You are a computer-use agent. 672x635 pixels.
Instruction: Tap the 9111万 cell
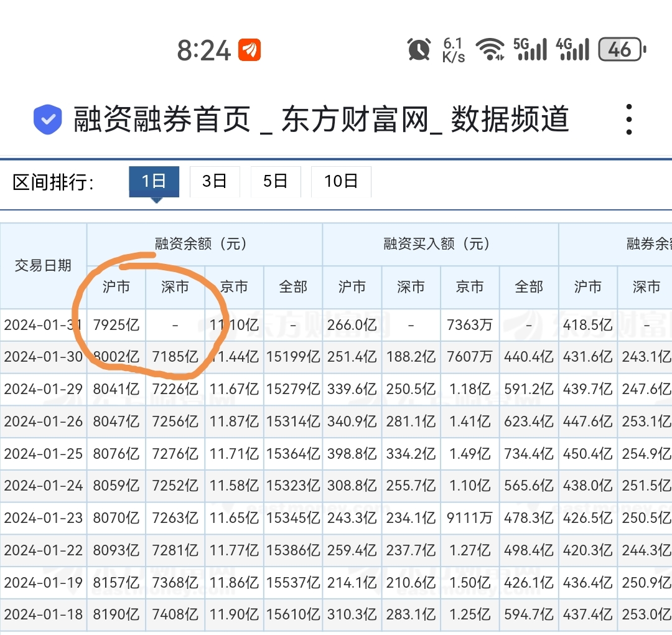(x=470, y=518)
